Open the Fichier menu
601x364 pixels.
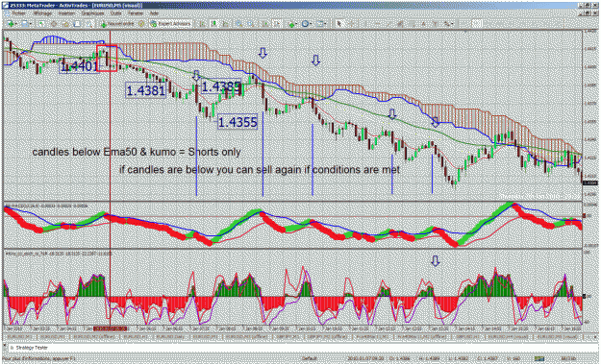(x=18, y=13)
